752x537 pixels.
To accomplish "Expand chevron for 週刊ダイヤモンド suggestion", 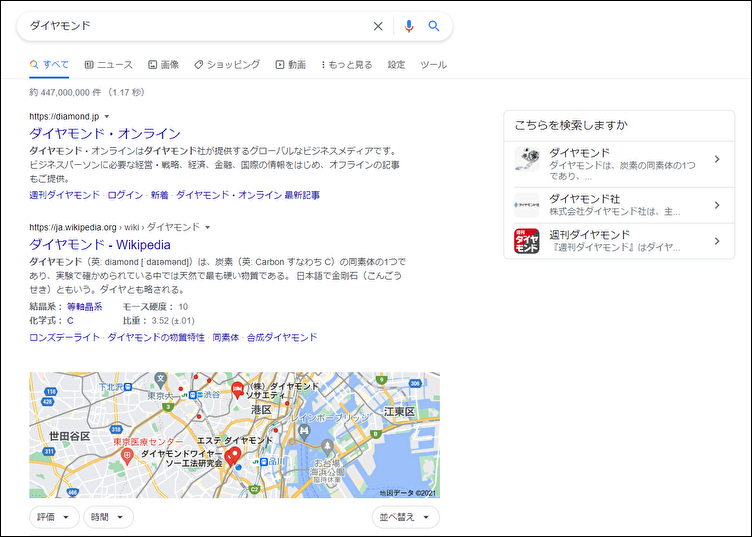I will pos(717,241).
